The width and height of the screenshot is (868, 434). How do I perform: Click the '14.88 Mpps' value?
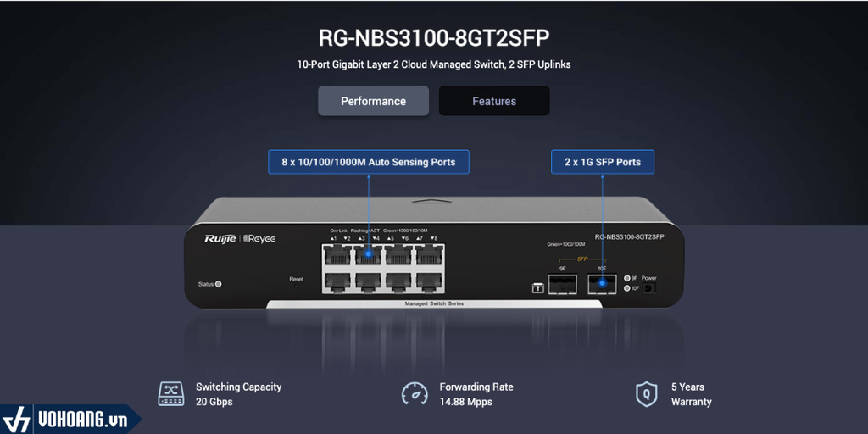pyautogui.click(x=465, y=402)
